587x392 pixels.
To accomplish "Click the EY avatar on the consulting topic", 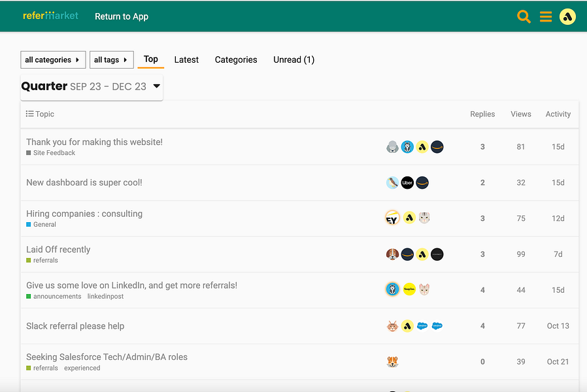I will (x=392, y=218).
